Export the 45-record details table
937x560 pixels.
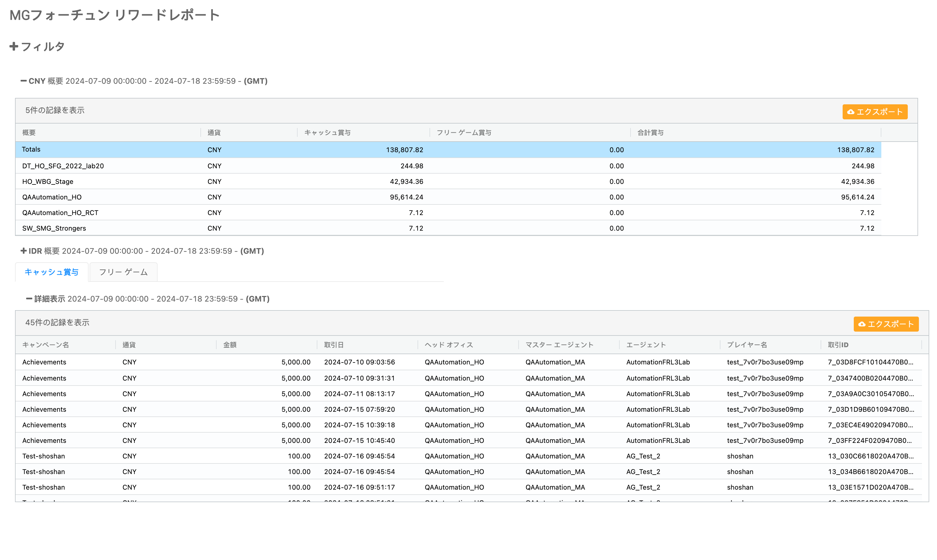[886, 324]
